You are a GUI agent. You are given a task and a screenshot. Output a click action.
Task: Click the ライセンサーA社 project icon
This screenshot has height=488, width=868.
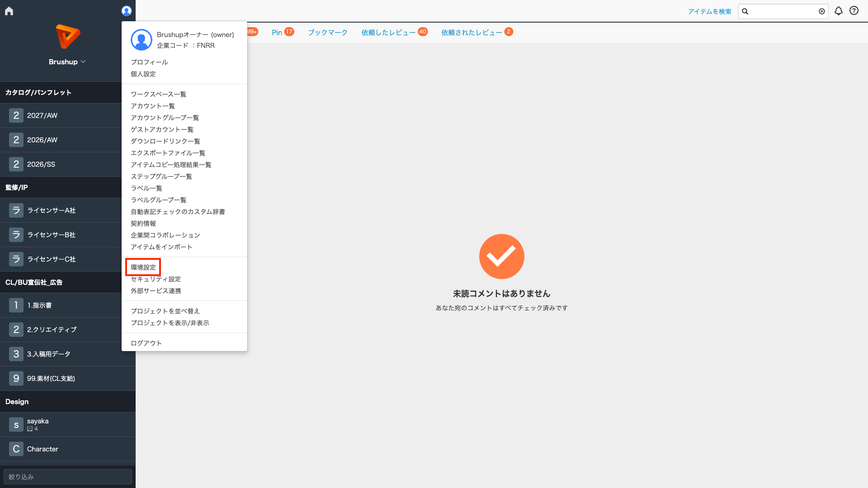(16, 211)
